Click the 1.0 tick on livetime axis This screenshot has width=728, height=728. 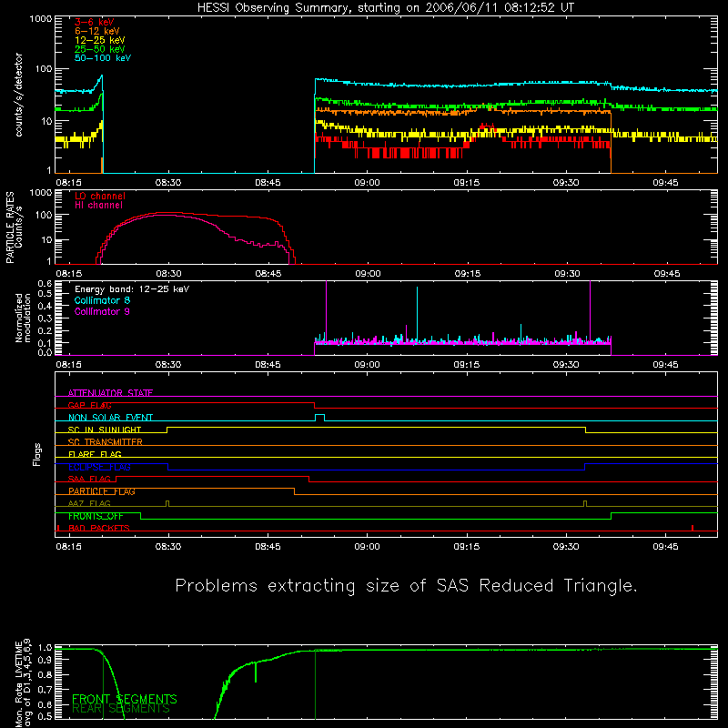tap(45, 648)
